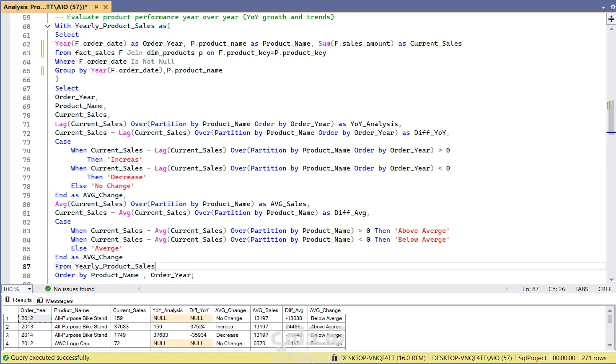The width and height of the screenshot is (616, 364).
Task: Click the -13038 Diff_Avg cell
Action: [295, 318]
